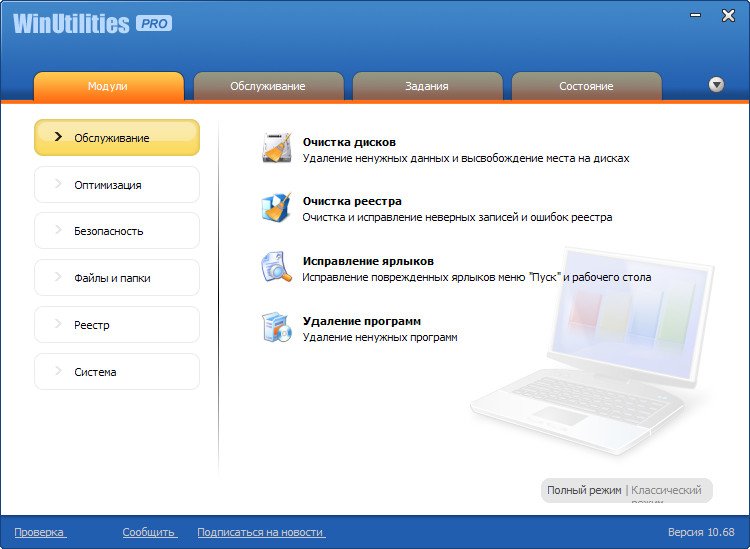Launch Удаление программ module title
The image size is (750, 549).
[362, 321]
